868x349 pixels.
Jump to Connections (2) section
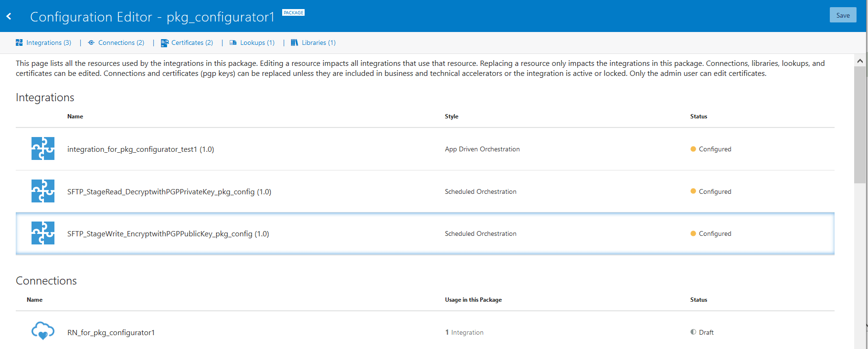click(x=121, y=42)
